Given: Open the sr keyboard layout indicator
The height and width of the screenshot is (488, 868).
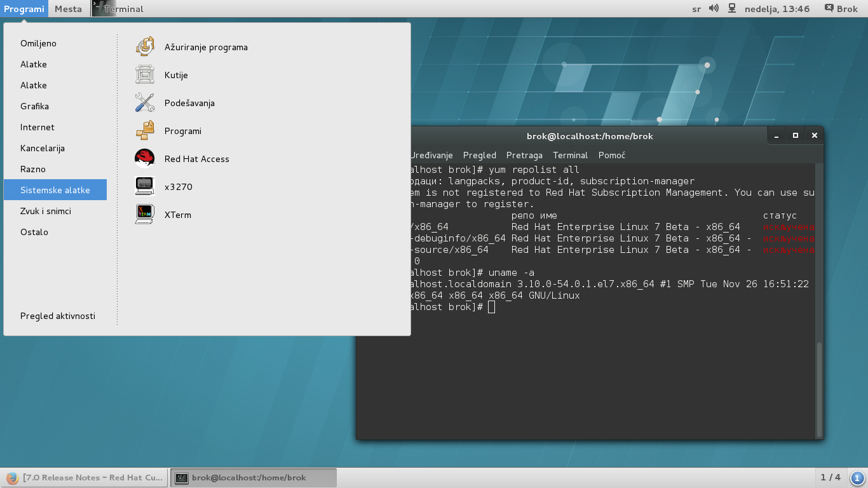Looking at the screenshot, I should point(696,9).
